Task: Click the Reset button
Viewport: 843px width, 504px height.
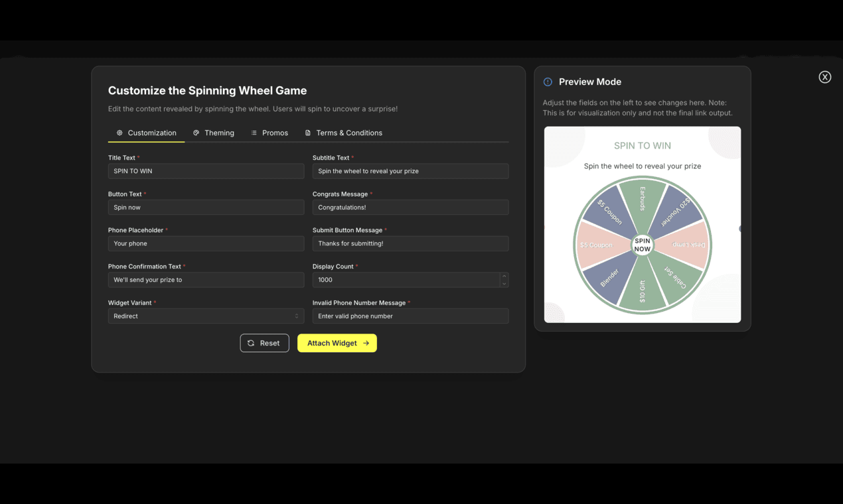Action: click(264, 343)
